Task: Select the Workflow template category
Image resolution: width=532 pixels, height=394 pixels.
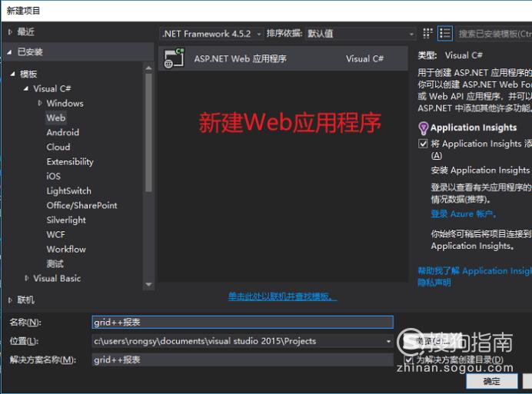Action: [x=66, y=249]
